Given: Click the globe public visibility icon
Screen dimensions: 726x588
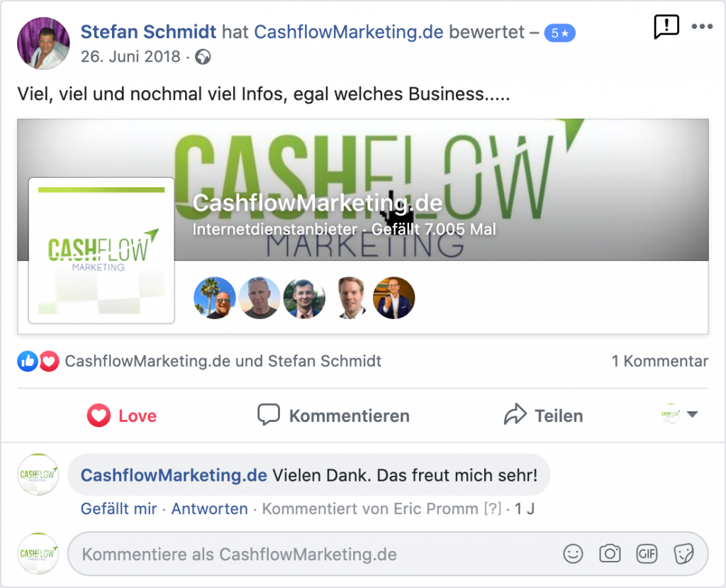Looking at the screenshot, I should pyautogui.click(x=203, y=57).
